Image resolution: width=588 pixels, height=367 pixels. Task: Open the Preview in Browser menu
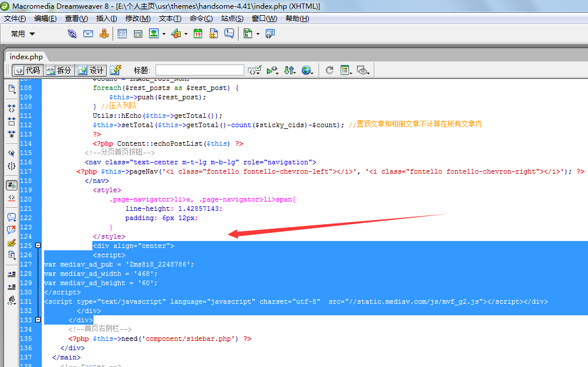[x=308, y=70]
